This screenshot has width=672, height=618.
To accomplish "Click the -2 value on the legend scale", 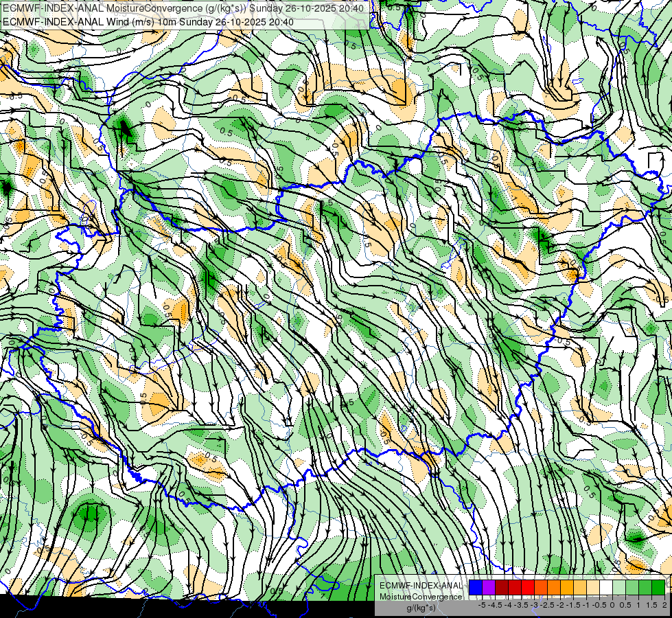I will click(x=561, y=605).
